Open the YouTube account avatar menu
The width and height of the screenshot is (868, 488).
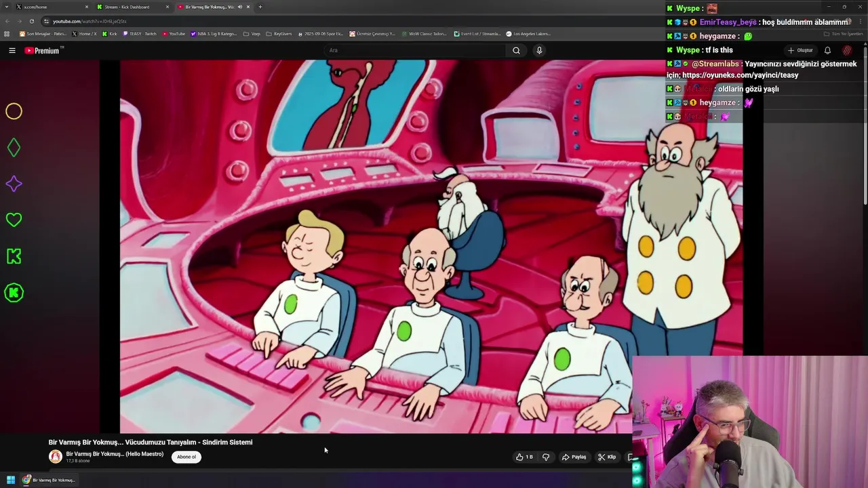[847, 50]
